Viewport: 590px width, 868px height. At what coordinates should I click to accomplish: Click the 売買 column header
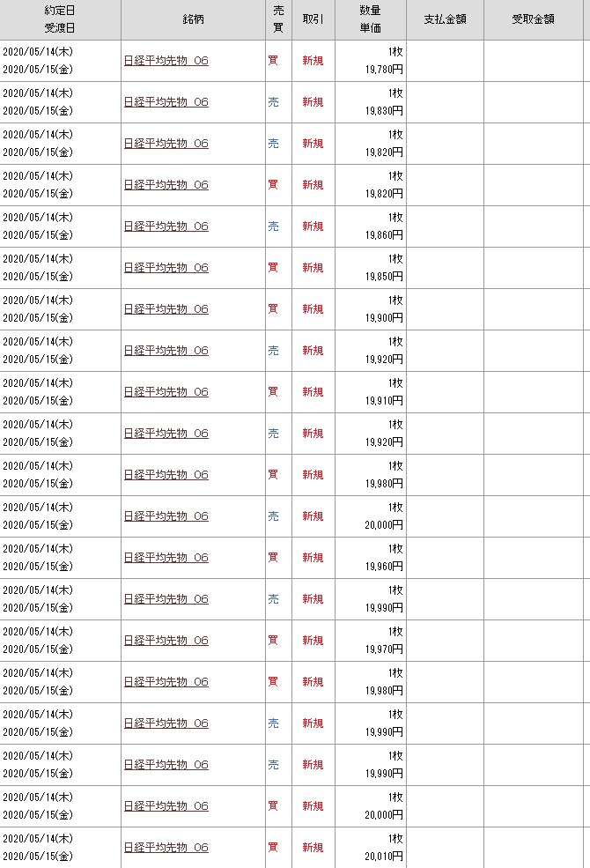coord(278,19)
